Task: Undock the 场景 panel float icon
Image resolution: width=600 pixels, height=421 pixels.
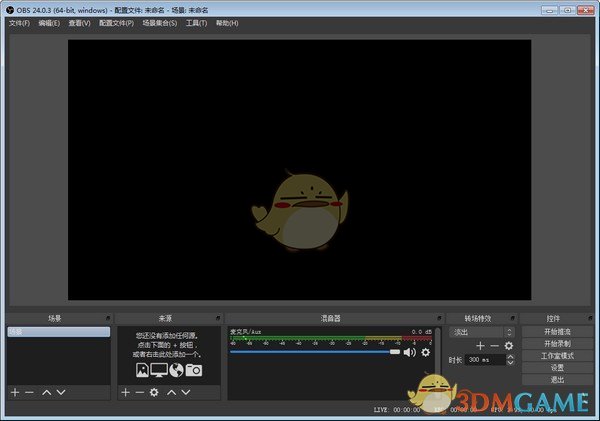Action: tap(108, 318)
